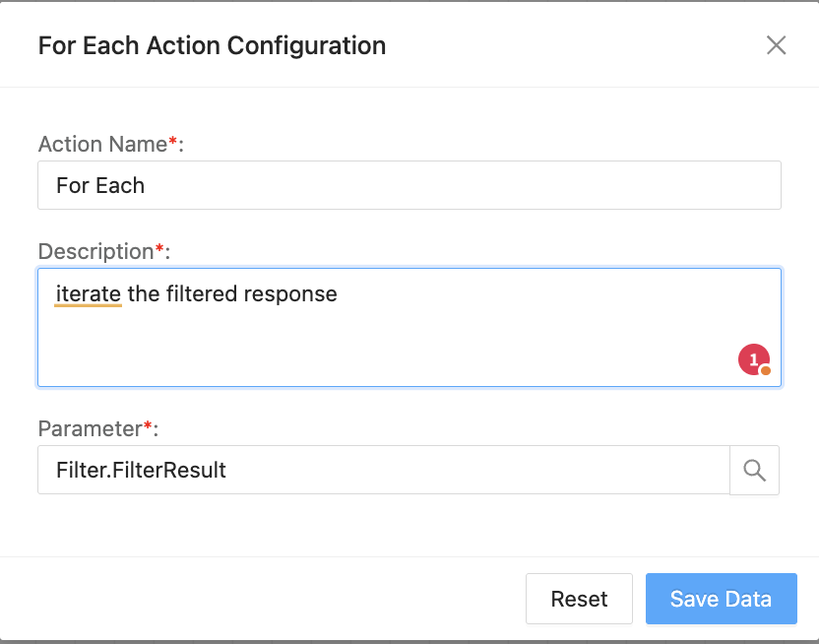Click the dialog title "For Each Action Configuration"
819x644 pixels.
pyautogui.click(x=212, y=45)
